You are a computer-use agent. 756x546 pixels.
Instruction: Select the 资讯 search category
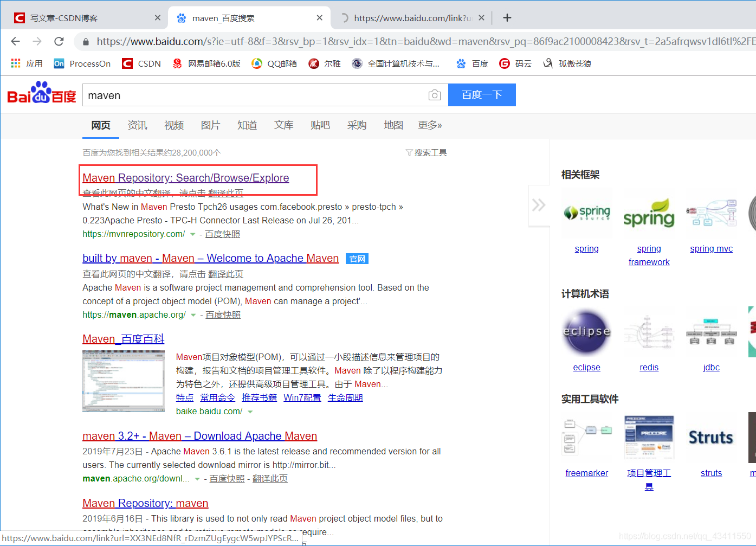138,125
